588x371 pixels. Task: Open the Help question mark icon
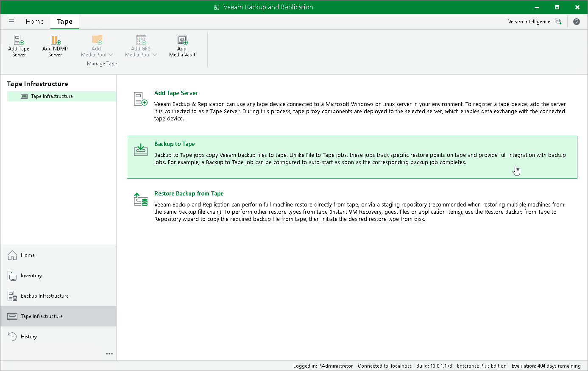[x=577, y=22]
